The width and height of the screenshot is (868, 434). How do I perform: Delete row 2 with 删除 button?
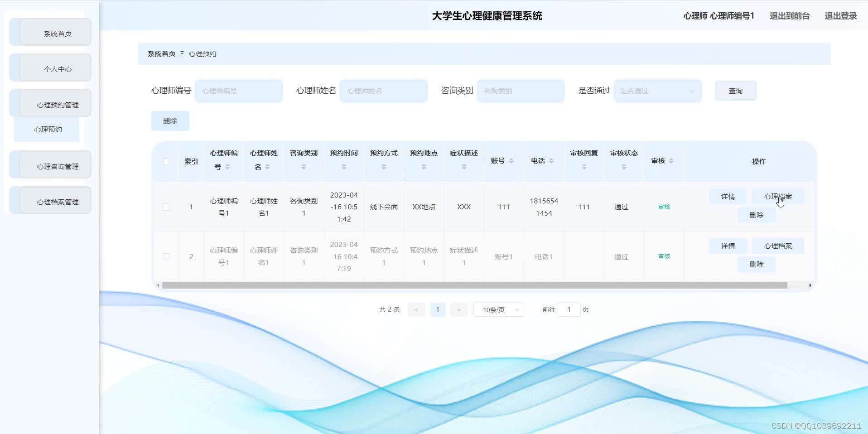tap(756, 265)
